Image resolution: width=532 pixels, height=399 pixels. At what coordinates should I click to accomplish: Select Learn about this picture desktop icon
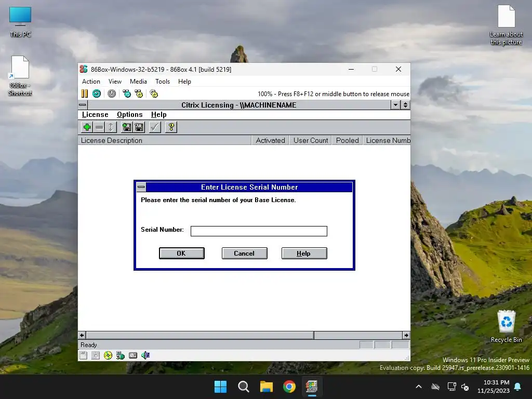point(506,25)
